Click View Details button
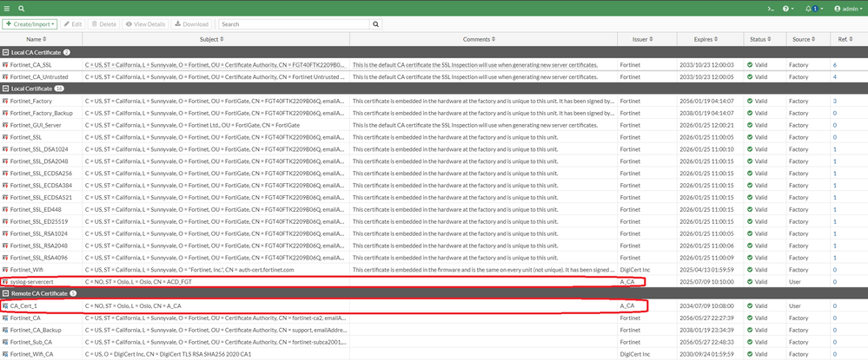Viewport: 868px width, 361px height. pyautogui.click(x=146, y=24)
